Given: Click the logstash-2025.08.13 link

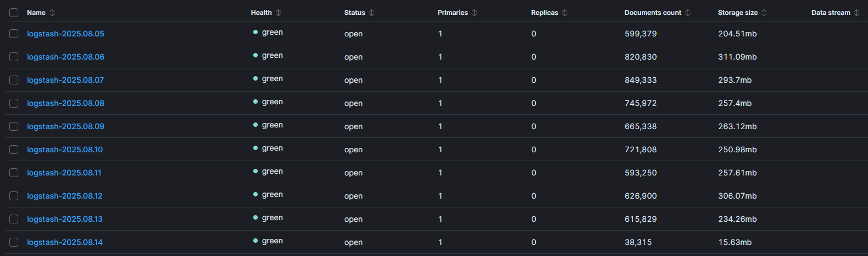Looking at the screenshot, I should (x=65, y=219).
